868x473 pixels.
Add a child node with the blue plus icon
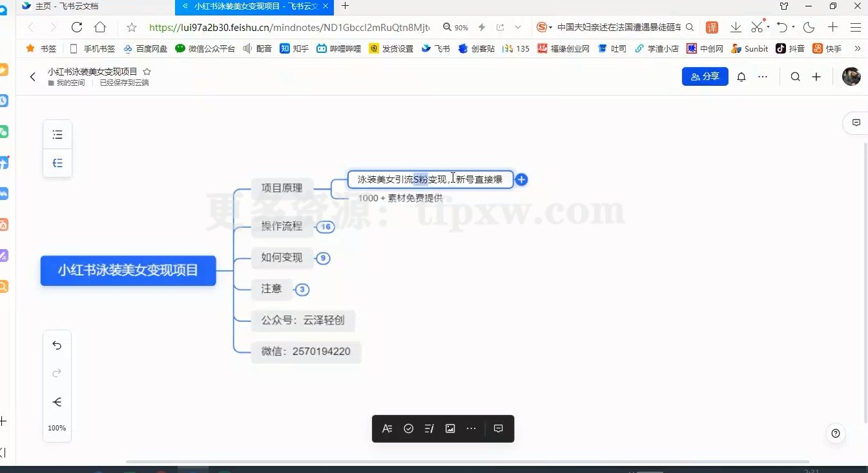coord(521,179)
